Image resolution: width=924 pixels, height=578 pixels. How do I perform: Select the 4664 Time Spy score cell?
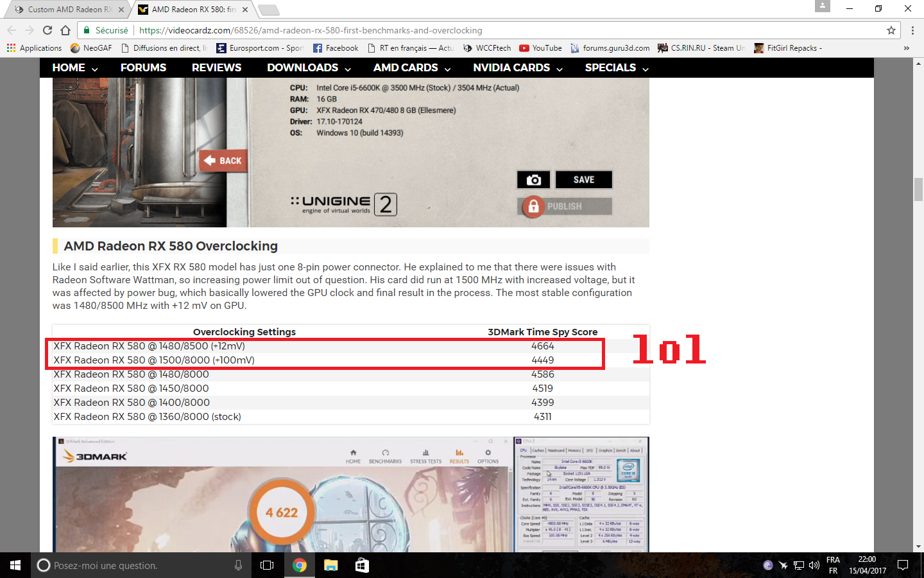(x=543, y=346)
